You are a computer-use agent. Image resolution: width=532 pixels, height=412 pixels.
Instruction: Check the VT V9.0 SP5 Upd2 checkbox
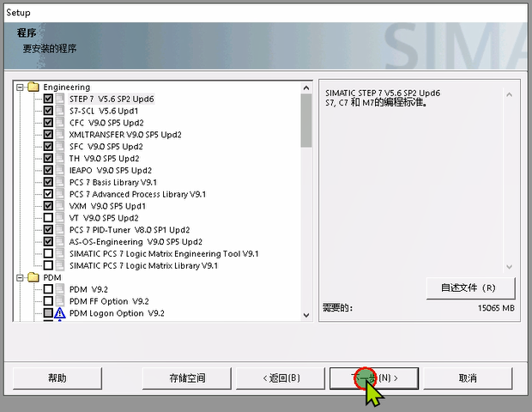tap(48, 217)
